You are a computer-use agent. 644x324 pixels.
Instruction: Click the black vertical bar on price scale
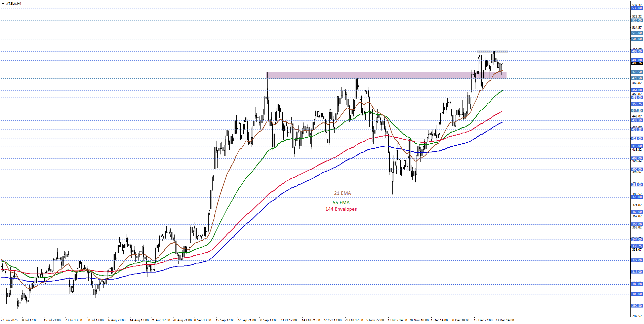(630, 262)
